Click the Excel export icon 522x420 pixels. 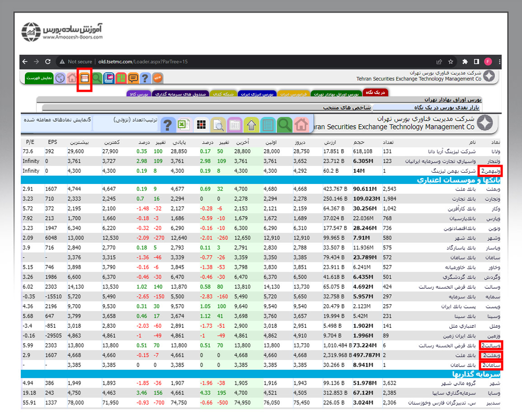[183, 125]
